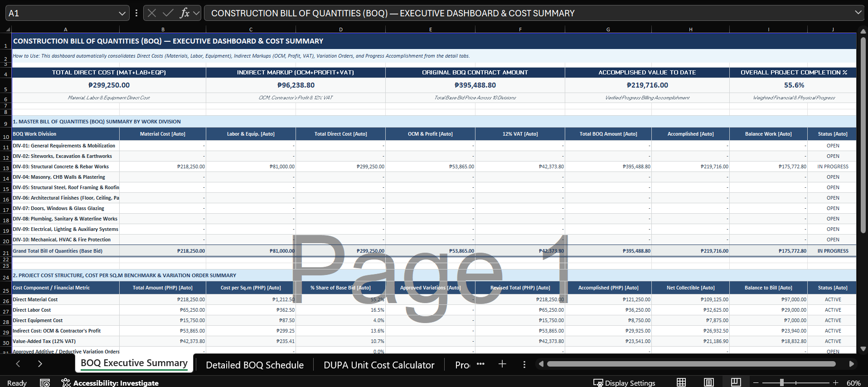The width and height of the screenshot is (868, 387).
Task: Open the fx dropdown arrow
Action: click(x=196, y=13)
